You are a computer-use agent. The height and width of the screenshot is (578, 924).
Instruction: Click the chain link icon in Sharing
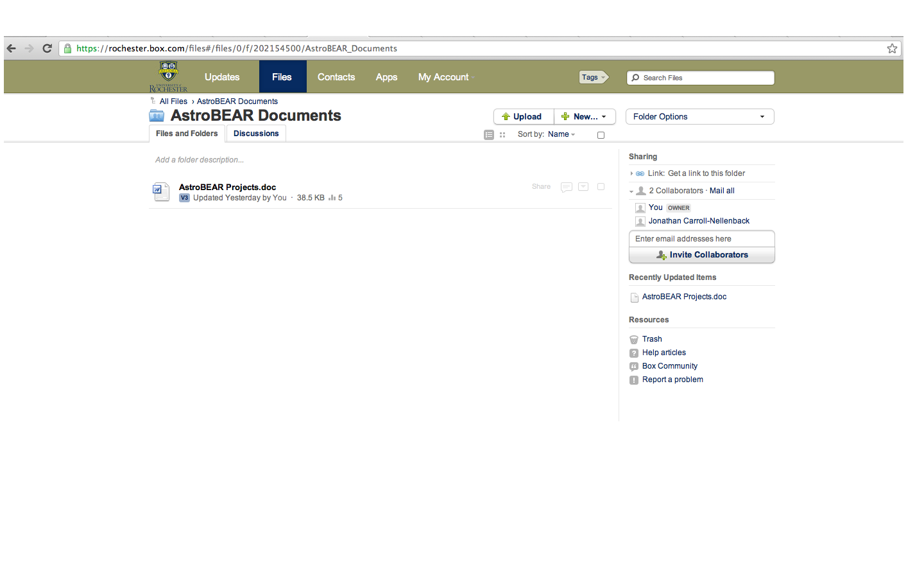[640, 173]
